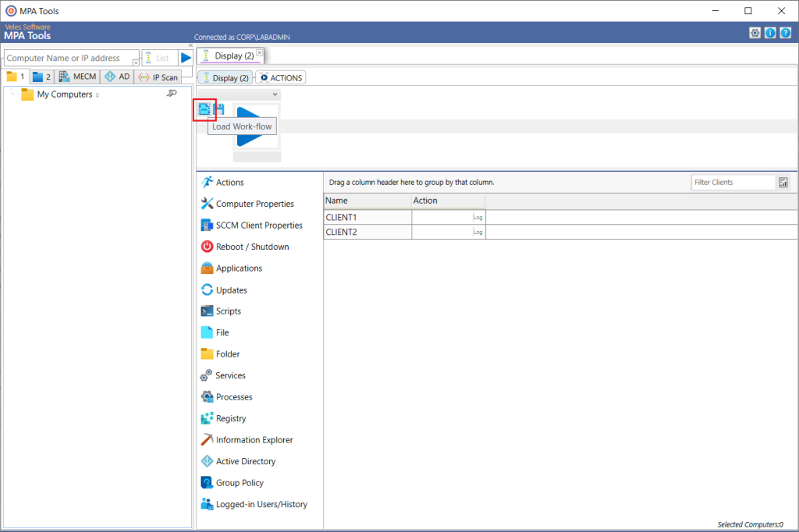Close the Display (2) tab
The width and height of the screenshot is (799, 532).
[x=259, y=53]
